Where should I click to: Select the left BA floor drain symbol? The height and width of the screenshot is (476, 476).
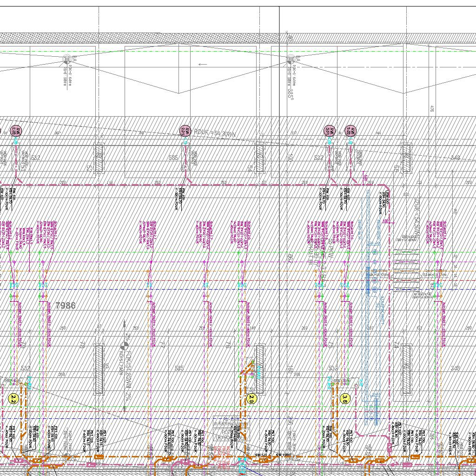coord(66,59)
